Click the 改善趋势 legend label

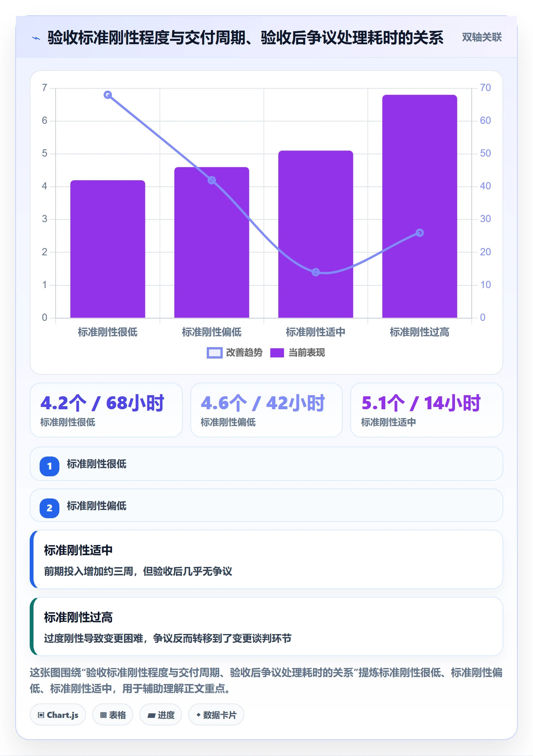point(244,353)
